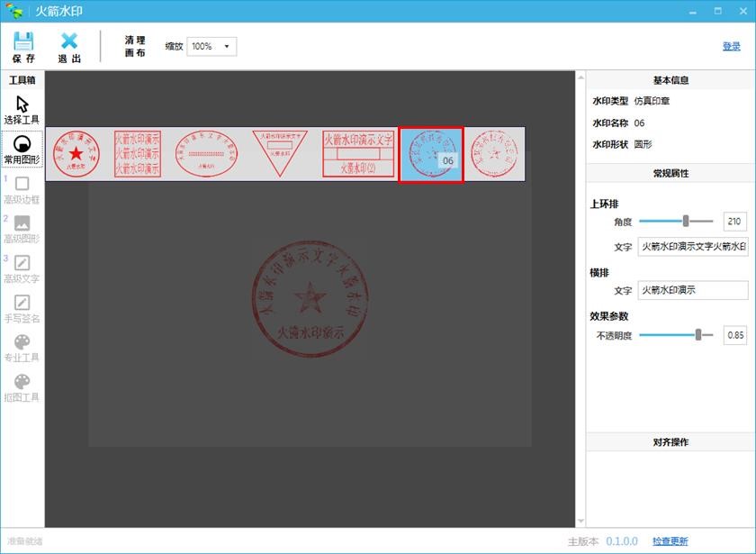Screen dimensions: 756x554
Task: Click the 上环排 text input field
Action: coord(692,247)
